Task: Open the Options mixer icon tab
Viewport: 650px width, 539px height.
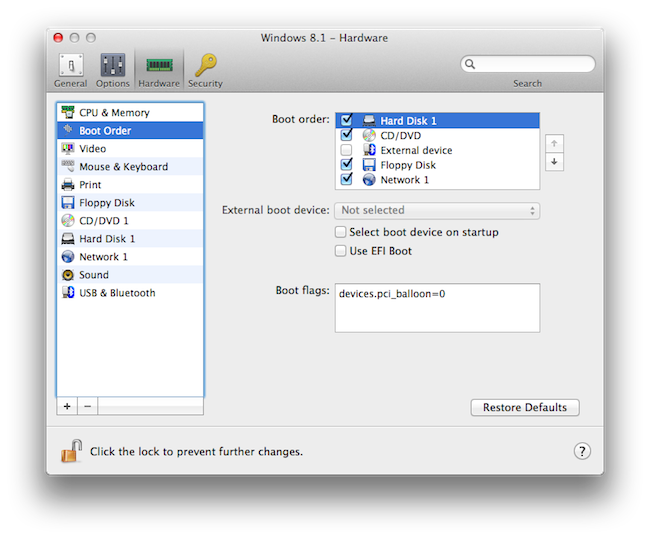Action: 113,65
